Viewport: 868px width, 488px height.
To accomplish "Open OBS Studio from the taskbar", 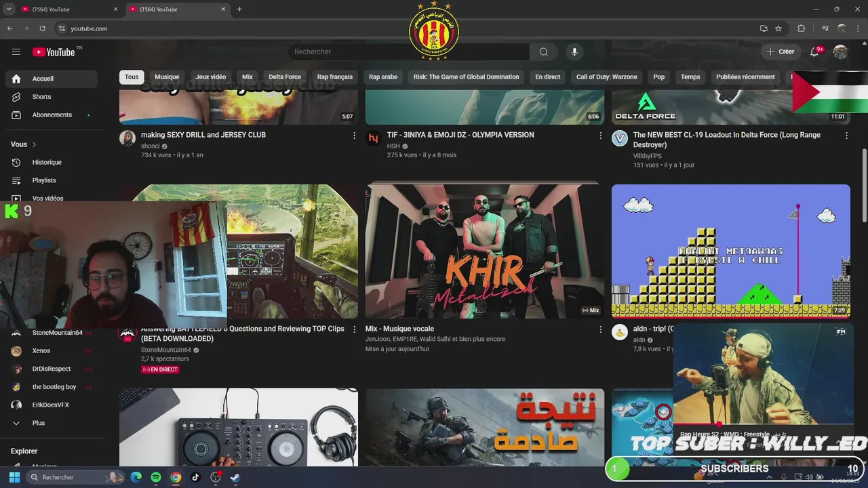I will 216,477.
